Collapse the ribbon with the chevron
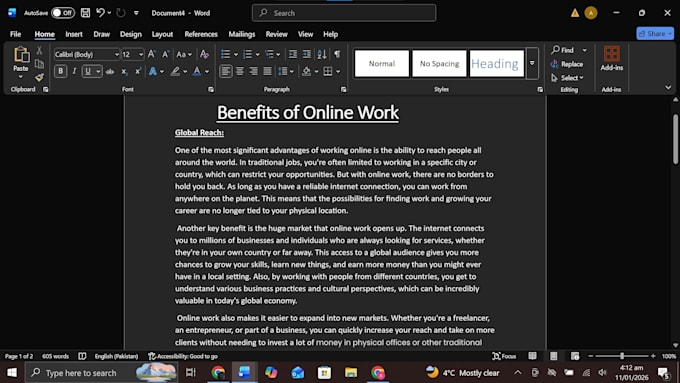The width and height of the screenshot is (680, 383). pyautogui.click(x=668, y=87)
